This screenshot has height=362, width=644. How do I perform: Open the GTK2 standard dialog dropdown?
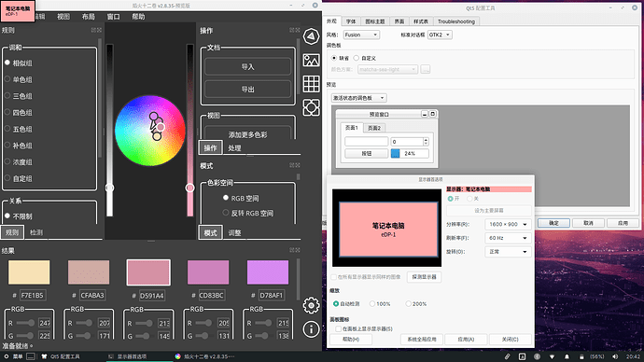(440, 35)
